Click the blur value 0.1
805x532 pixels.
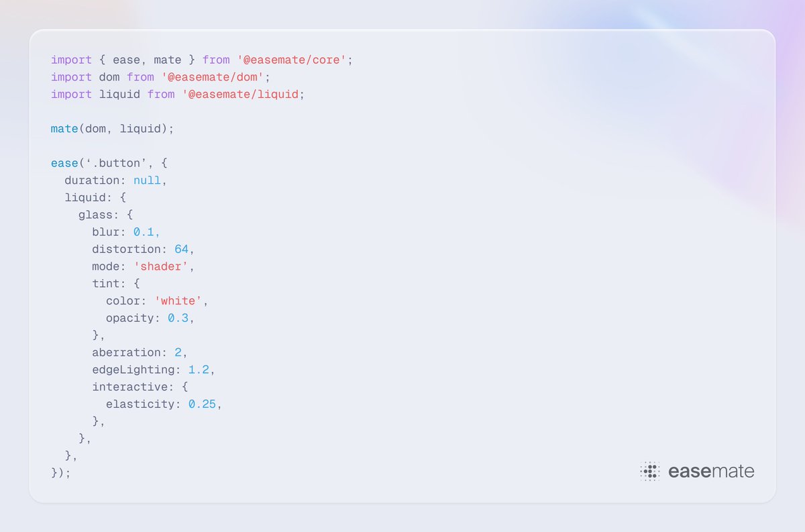tap(144, 232)
